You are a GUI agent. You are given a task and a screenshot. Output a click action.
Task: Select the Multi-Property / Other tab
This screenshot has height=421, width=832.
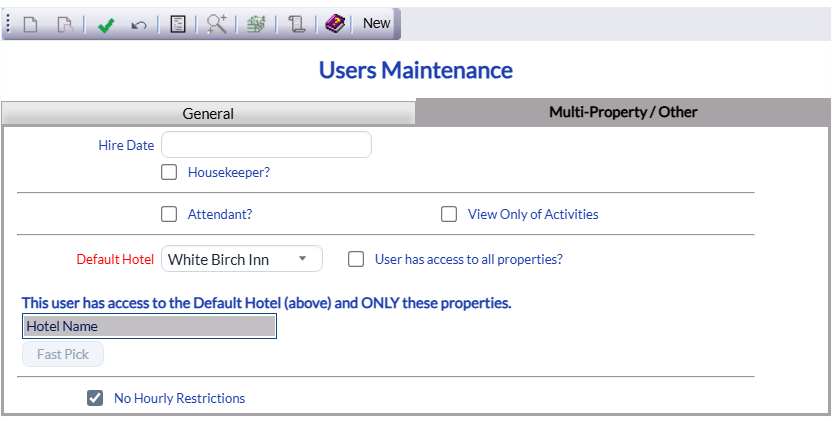(x=623, y=112)
